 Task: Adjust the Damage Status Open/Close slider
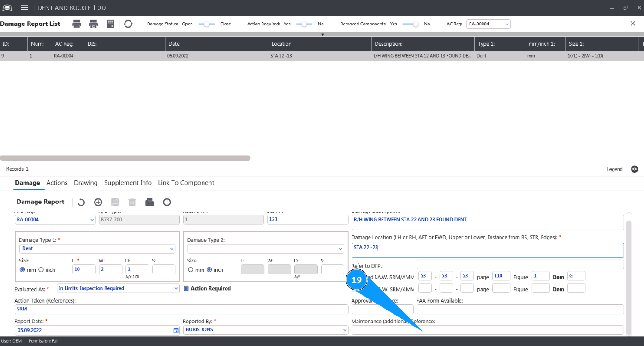tap(207, 24)
